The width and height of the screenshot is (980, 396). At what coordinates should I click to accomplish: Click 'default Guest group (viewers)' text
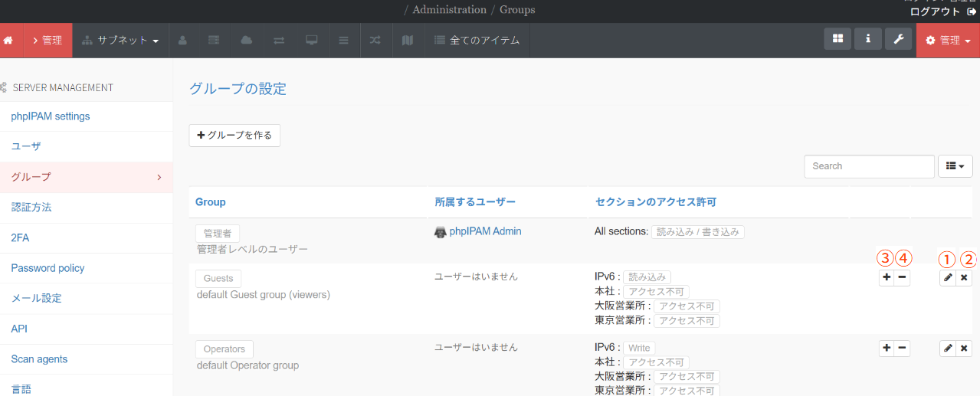point(264,294)
